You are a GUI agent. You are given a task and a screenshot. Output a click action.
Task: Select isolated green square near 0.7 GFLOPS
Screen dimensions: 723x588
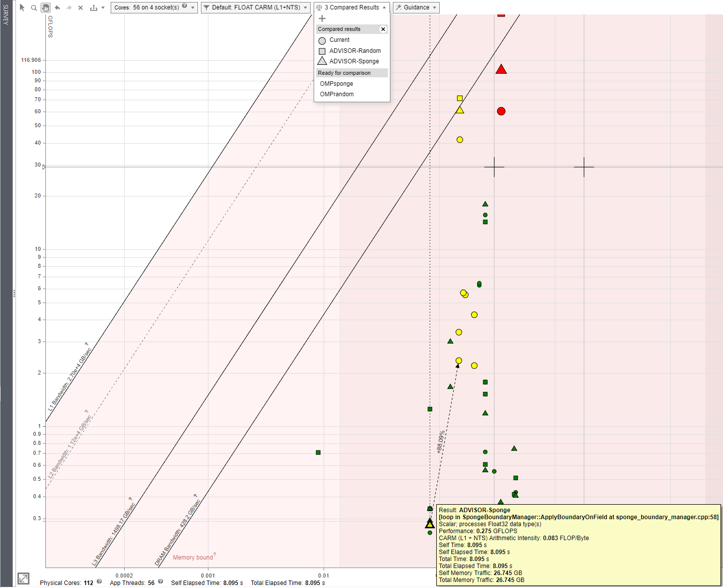click(318, 452)
